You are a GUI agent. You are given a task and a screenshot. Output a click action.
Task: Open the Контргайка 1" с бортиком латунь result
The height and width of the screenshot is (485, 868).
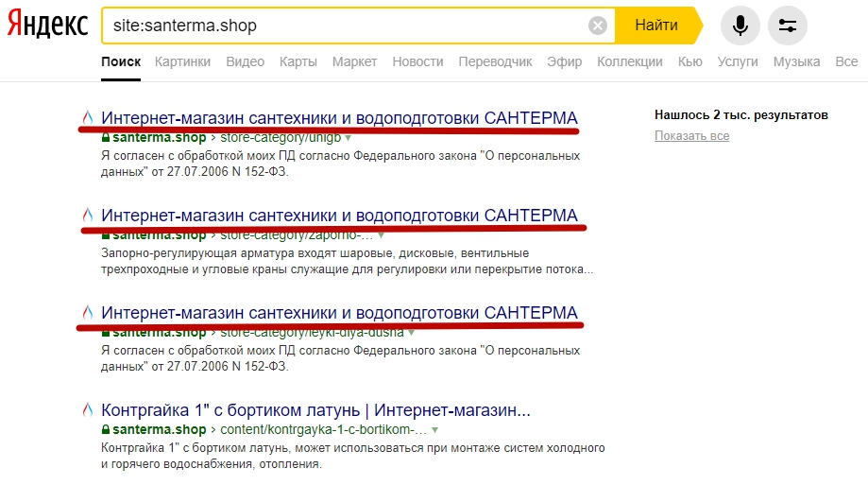(315, 410)
